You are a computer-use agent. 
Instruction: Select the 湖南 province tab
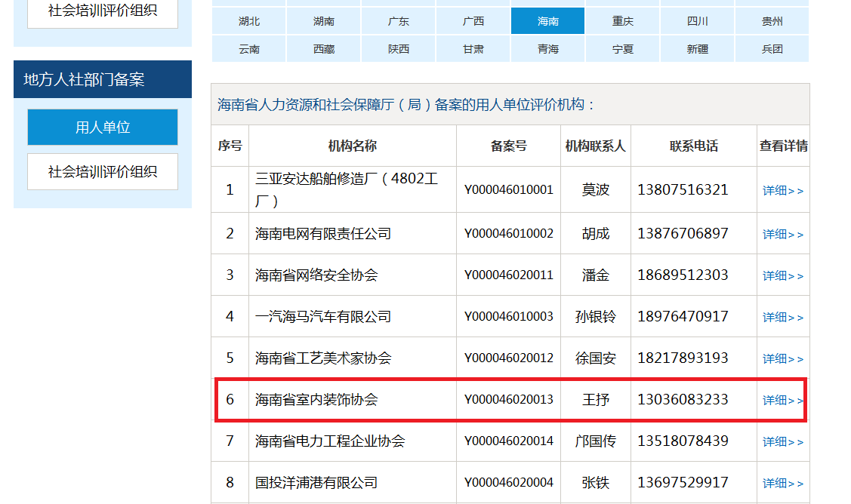point(324,21)
